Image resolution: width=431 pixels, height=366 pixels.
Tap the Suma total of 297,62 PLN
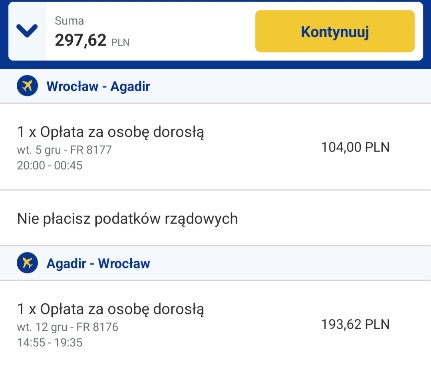pyautogui.click(x=92, y=40)
